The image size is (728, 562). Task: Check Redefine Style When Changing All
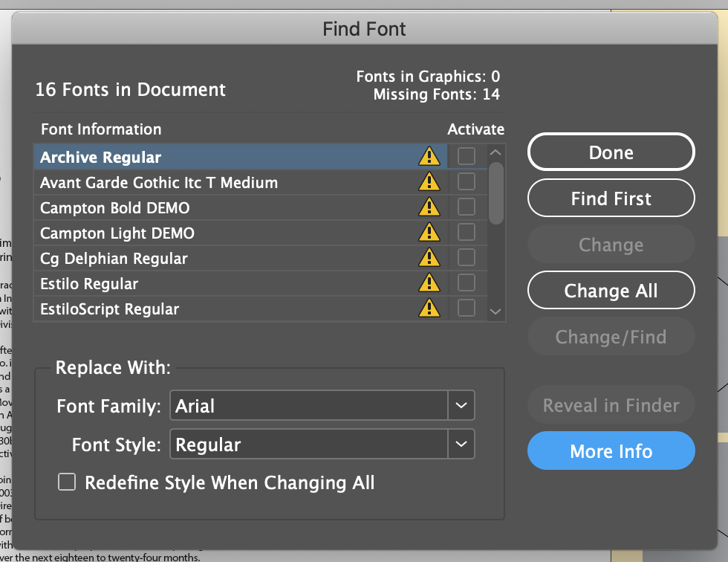pyautogui.click(x=68, y=483)
